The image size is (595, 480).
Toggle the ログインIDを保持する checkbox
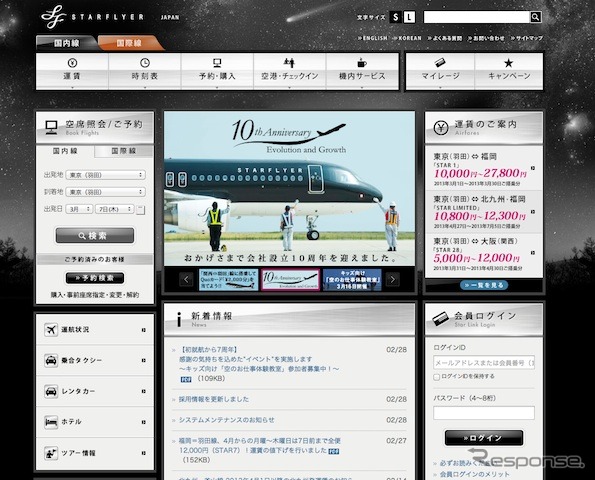[x=436, y=377]
